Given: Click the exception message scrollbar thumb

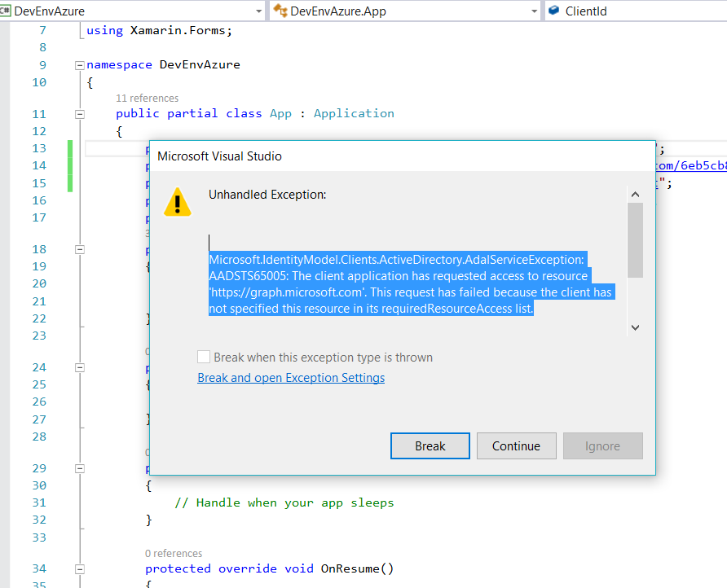Looking at the screenshot, I should 635,240.
